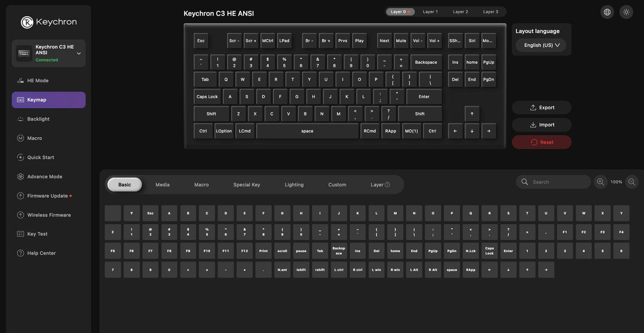This screenshot has width=644, height=333.
Task: Switch to Layer 0
Action: click(x=400, y=12)
